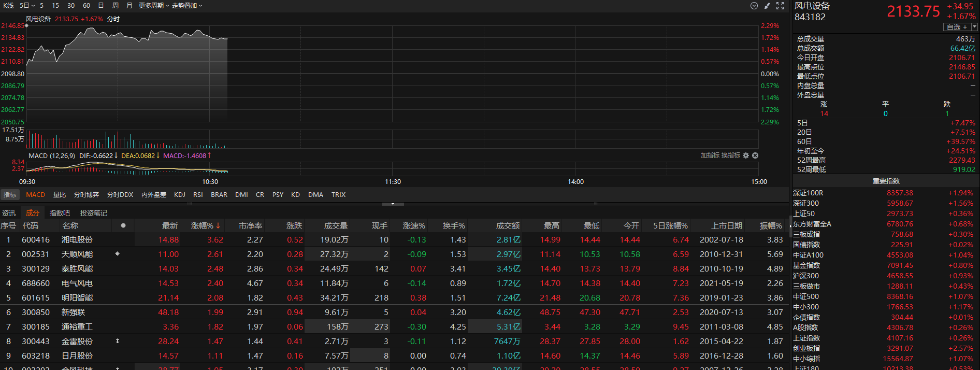
Task: Expand the 更多周期 dropdown
Action: click(x=153, y=6)
